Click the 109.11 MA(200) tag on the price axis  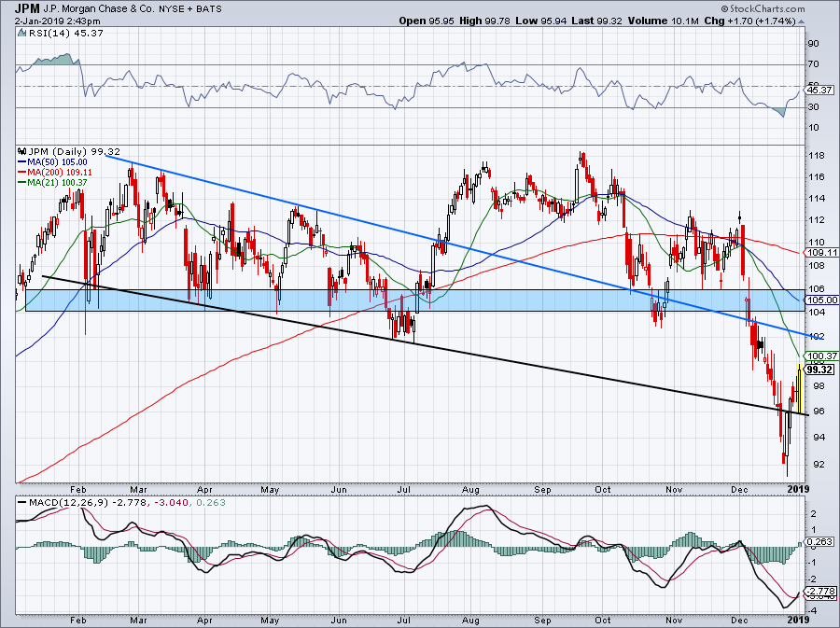click(822, 252)
